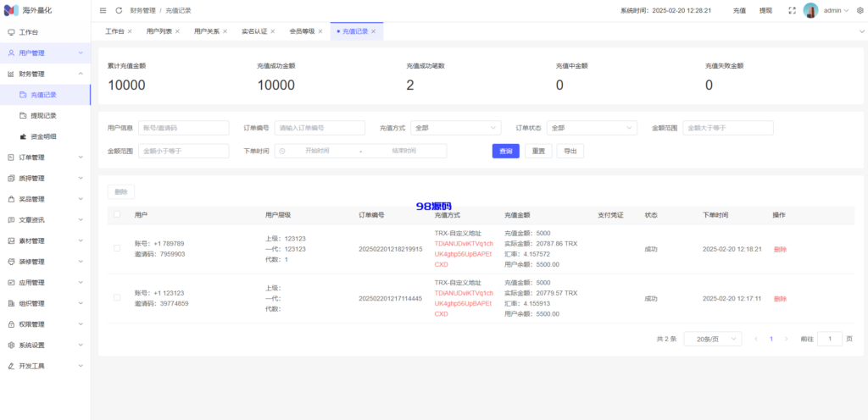Open the top-right settings gear icon
The height and width of the screenshot is (420, 868).
[860, 10]
